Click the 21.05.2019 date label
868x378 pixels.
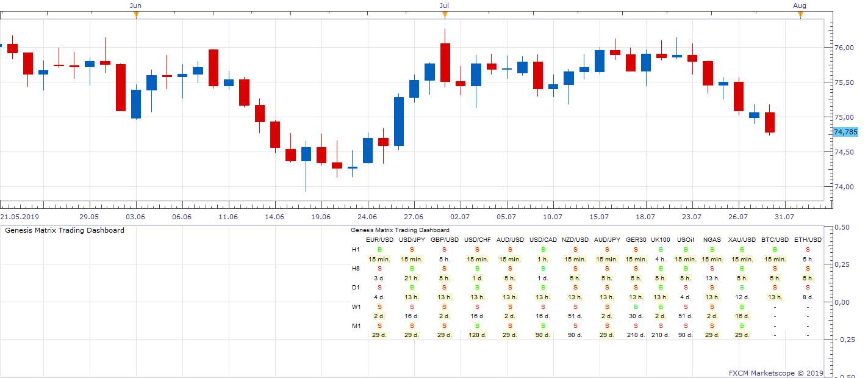point(19,217)
